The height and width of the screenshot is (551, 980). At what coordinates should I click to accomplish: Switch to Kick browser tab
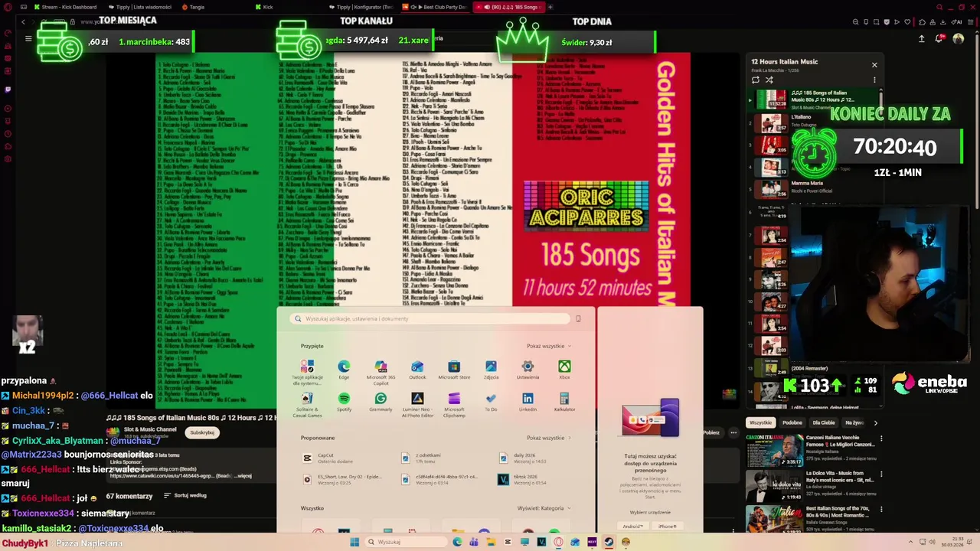[x=264, y=7]
